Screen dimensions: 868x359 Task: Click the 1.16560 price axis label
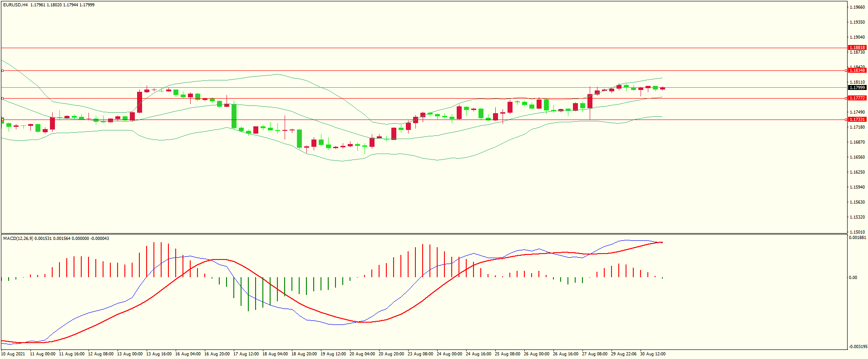[x=857, y=157]
